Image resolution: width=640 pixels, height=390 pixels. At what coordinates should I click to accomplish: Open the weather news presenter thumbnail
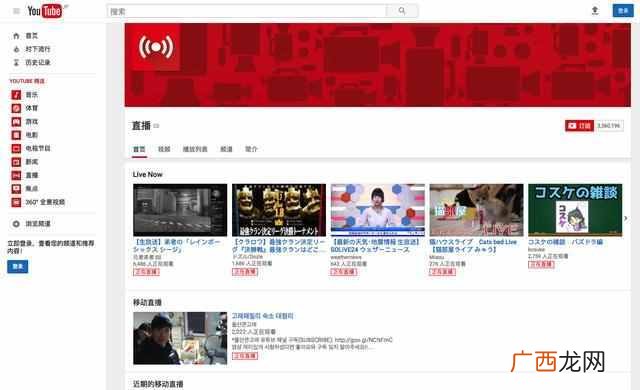point(378,210)
